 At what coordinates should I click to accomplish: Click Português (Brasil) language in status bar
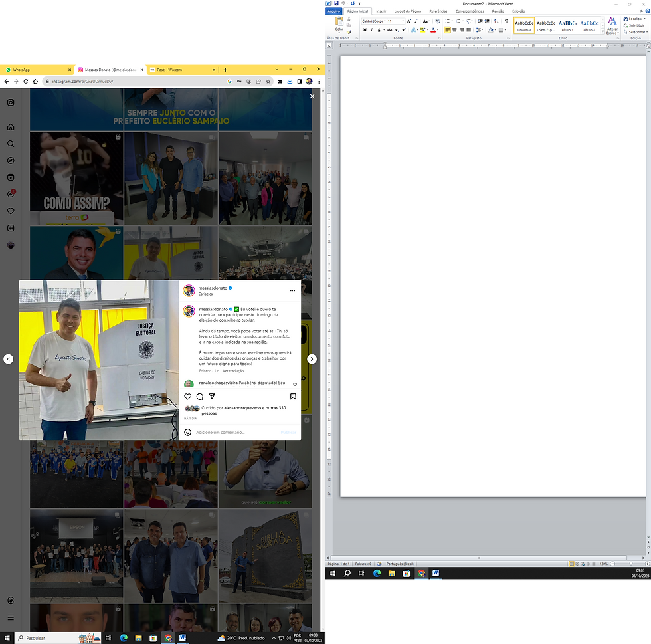click(400, 564)
